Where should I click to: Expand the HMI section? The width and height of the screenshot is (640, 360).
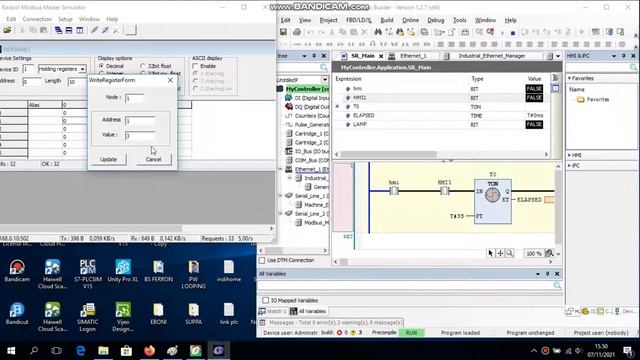(x=569, y=155)
